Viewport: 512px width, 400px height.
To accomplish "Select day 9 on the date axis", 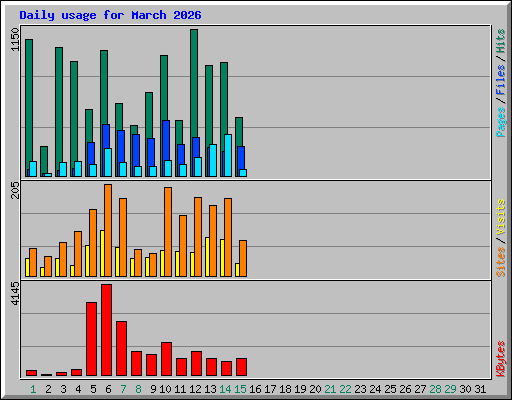I will (153, 389).
